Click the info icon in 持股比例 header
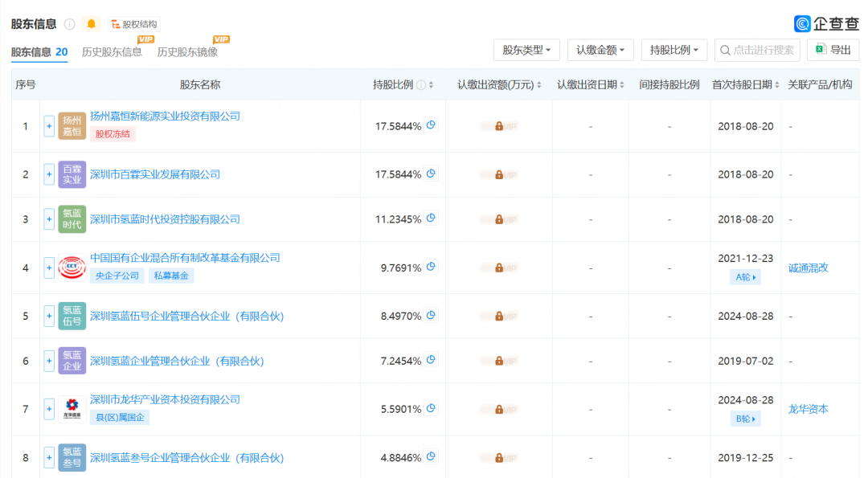This screenshot has width=868, height=478. tap(421, 84)
